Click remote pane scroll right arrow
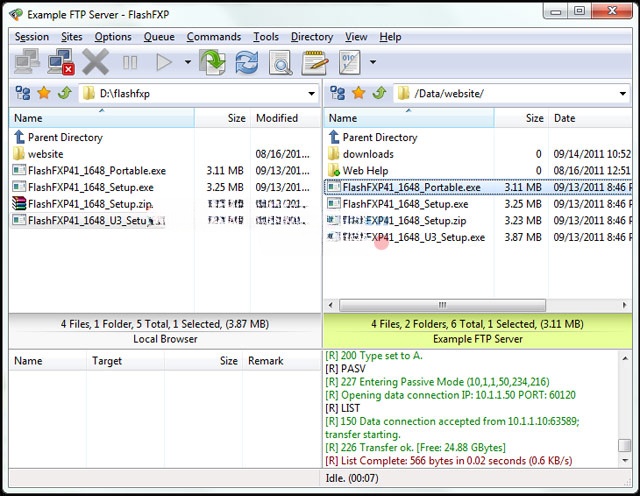This screenshot has height=496, width=640. [624, 305]
